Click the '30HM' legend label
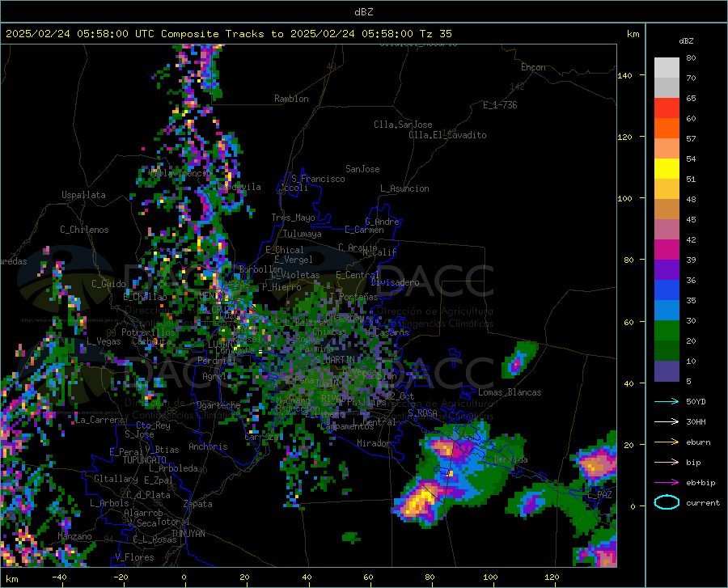 (696, 422)
